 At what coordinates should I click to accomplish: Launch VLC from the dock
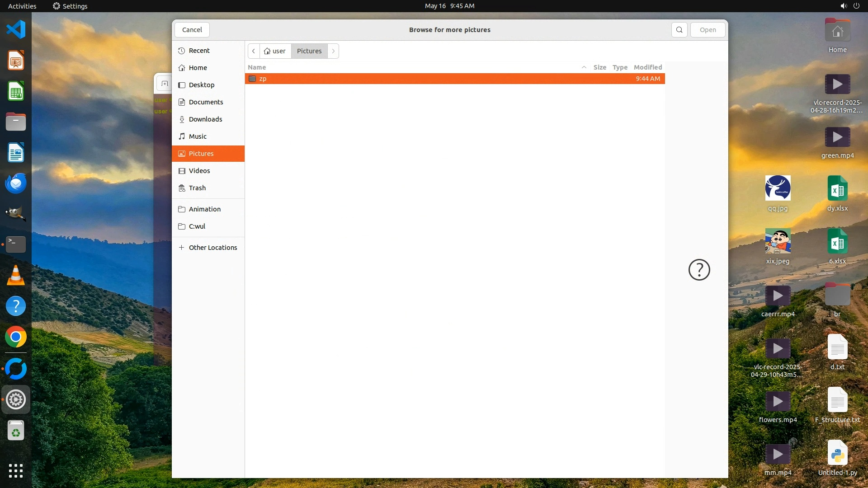[x=16, y=275]
